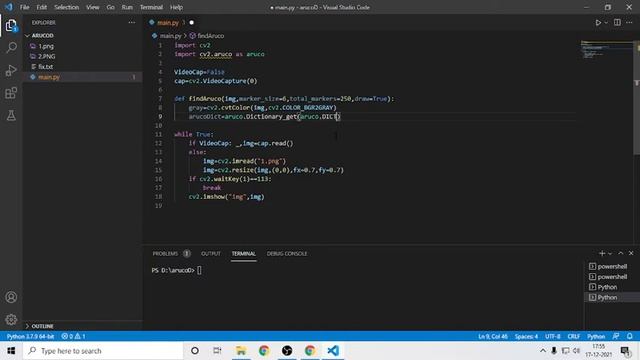Change language mode via Python status

[596, 336]
